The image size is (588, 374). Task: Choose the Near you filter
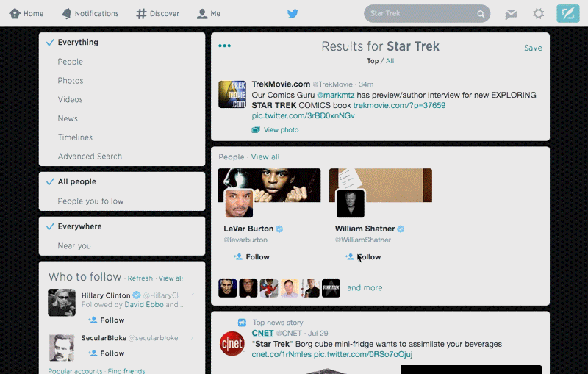click(x=74, y=246)
